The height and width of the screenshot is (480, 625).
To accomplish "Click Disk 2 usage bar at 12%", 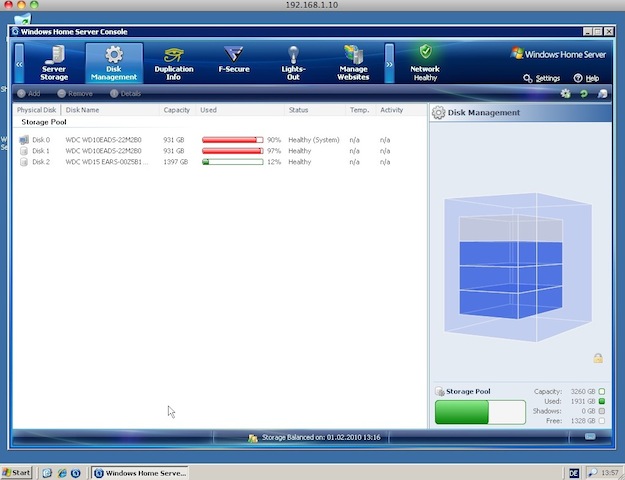I will click(233, 162).
